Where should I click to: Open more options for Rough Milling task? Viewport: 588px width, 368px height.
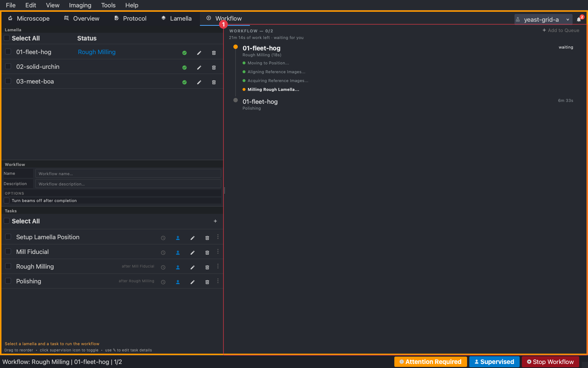[218, 266]
